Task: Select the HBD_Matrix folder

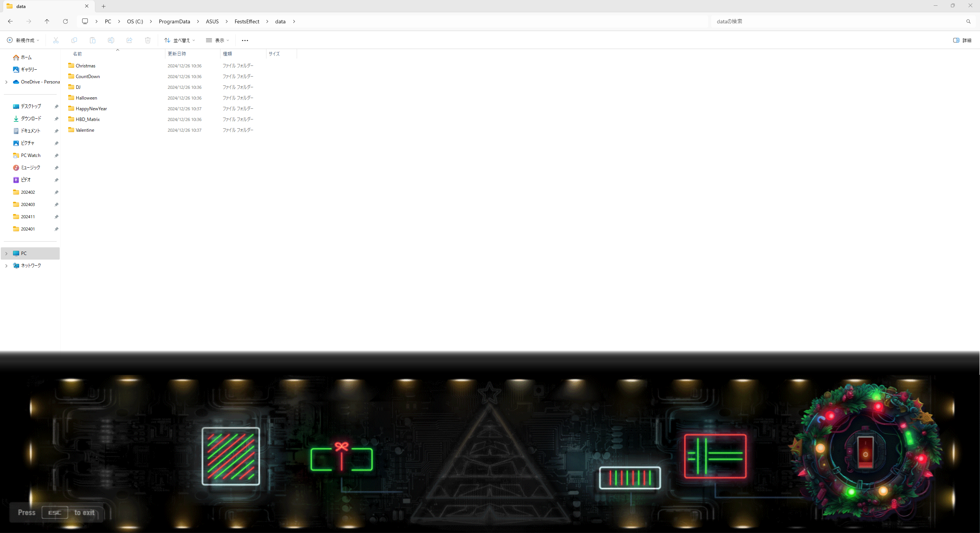Action: (x=88, y=119)
